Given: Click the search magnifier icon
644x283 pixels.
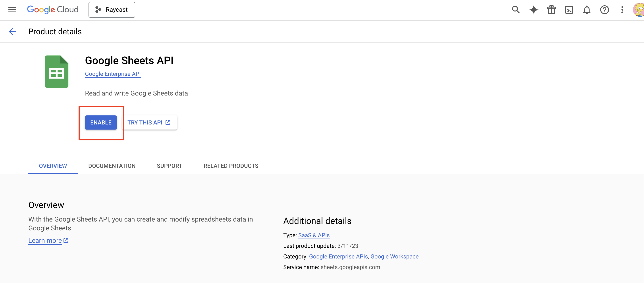Looking at the screenshot, I should [x=515, y=10].
